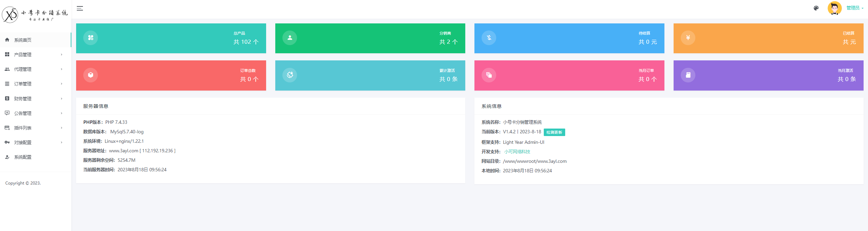This screenshot has height=231, width=868.
Task: Click the 检测更新 button
Action: [x=554, y=132]
